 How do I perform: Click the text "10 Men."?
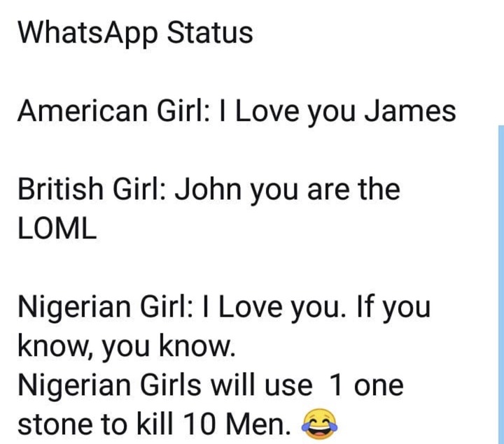pos(237,424)
